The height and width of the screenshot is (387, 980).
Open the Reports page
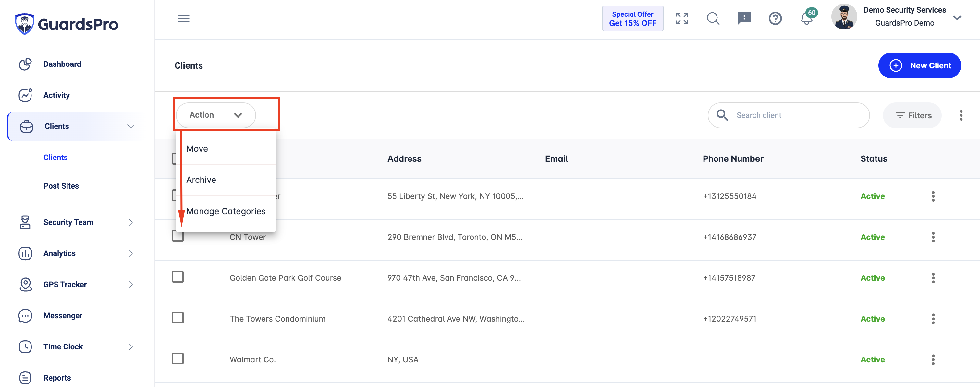57,378
